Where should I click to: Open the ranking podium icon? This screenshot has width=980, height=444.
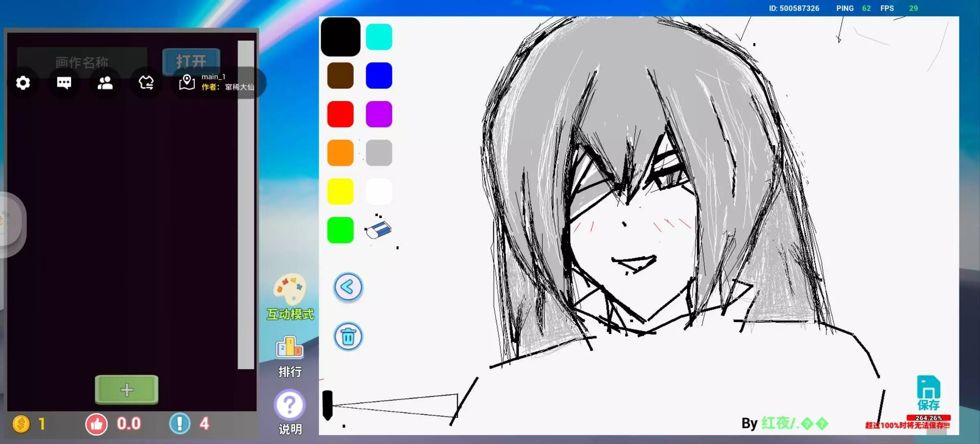click(290, 347)
